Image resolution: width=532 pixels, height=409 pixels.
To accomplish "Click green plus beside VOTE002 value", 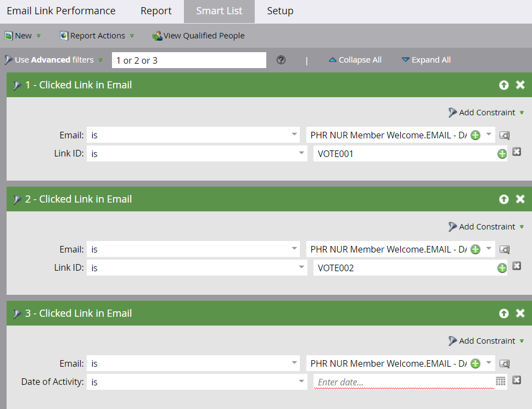I will 502,268.
